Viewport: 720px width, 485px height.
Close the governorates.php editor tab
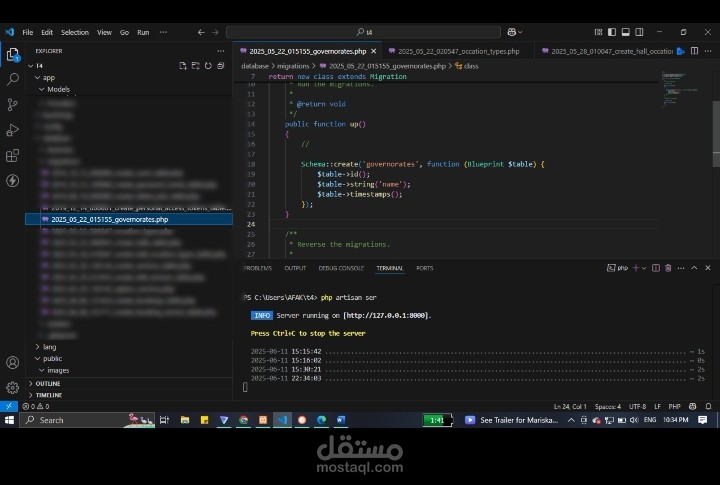coord(374,51)
